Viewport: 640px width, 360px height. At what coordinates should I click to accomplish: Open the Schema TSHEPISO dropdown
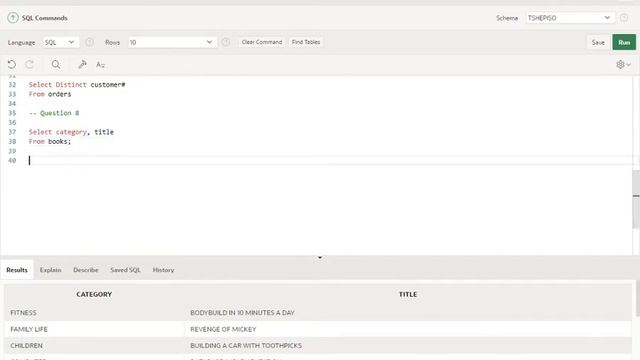pyautogui.click(x=570, y=18)
